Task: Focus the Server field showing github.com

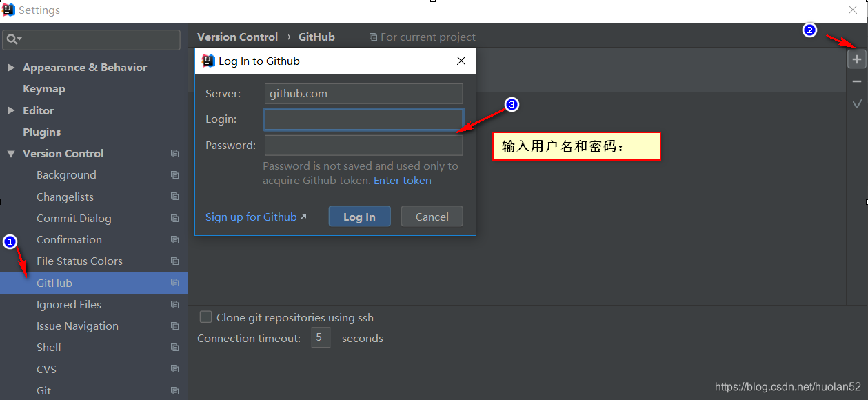Action: (x=363, y=94)
